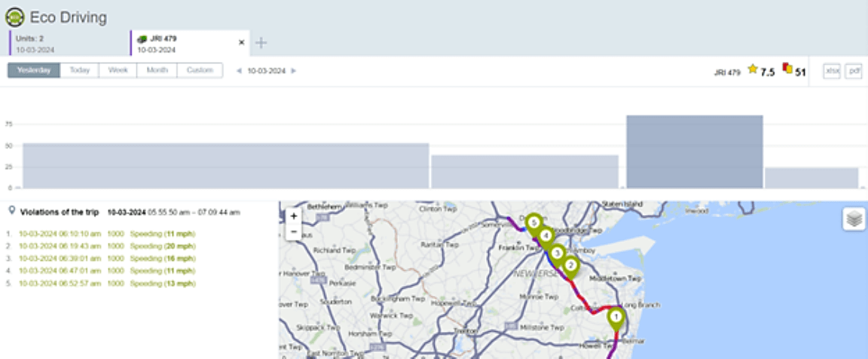Select the Custom period option
Image resolution: width=868 pixels, height=359 pixels.
tap(200, 70)
